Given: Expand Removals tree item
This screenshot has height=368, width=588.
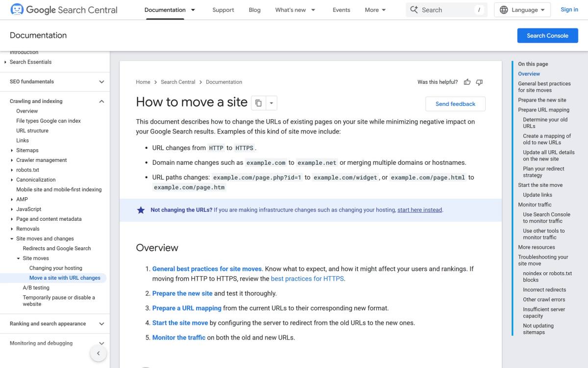Looking at the screenshot, I should [x=12, y=229].
